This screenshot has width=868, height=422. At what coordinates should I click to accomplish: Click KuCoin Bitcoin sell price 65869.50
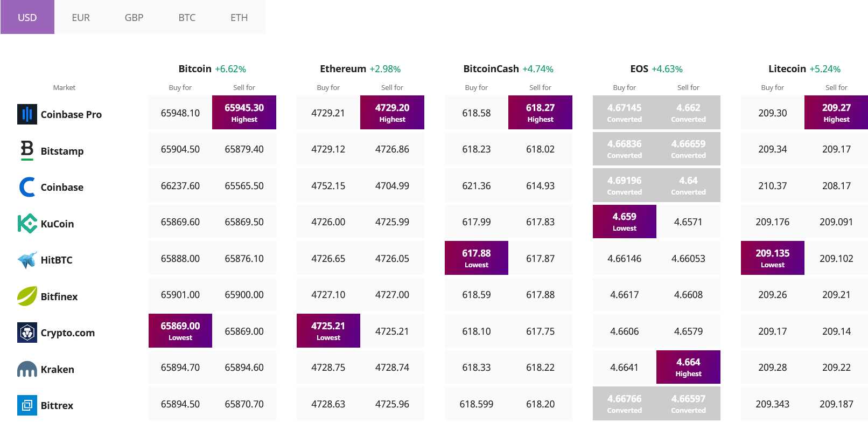point(244,222)
